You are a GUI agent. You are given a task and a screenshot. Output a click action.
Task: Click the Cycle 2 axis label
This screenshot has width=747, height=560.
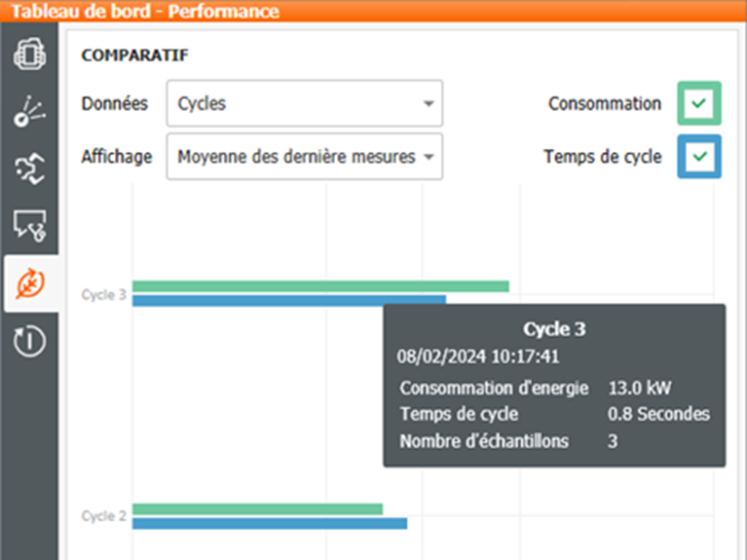point(103,516)
